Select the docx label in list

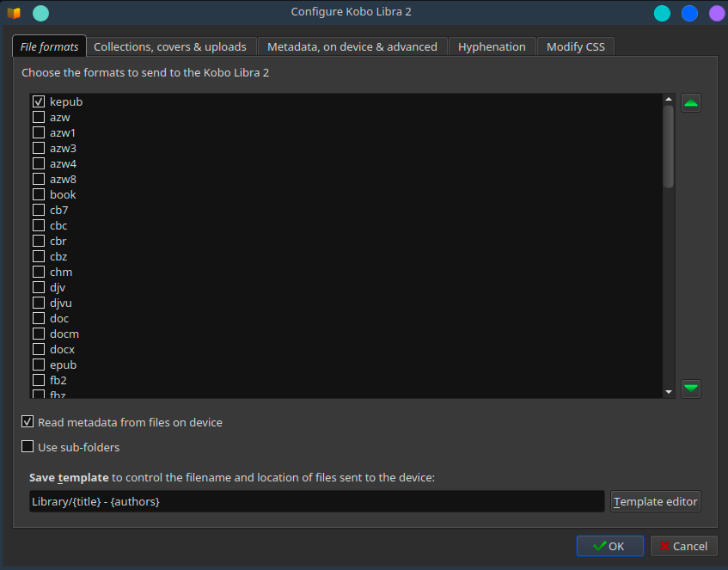click(x=62, y=349)
